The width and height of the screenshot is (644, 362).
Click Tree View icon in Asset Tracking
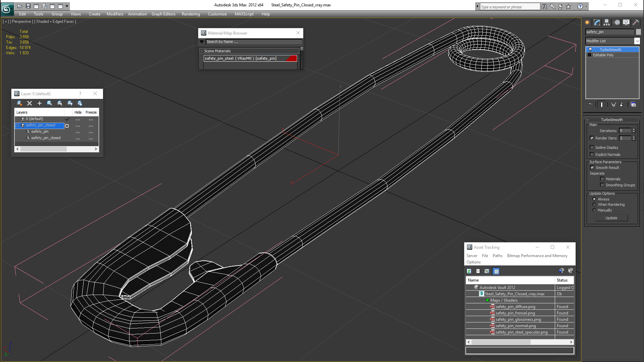click(x=487, y=271)
